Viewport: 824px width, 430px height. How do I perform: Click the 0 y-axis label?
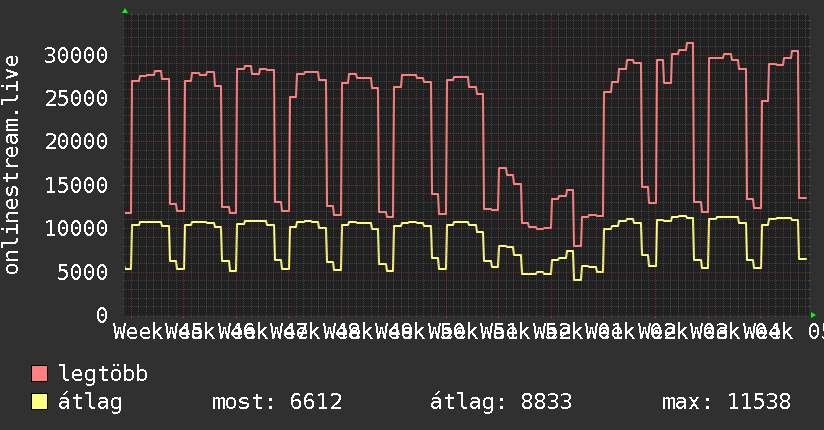tap(102, 315)
